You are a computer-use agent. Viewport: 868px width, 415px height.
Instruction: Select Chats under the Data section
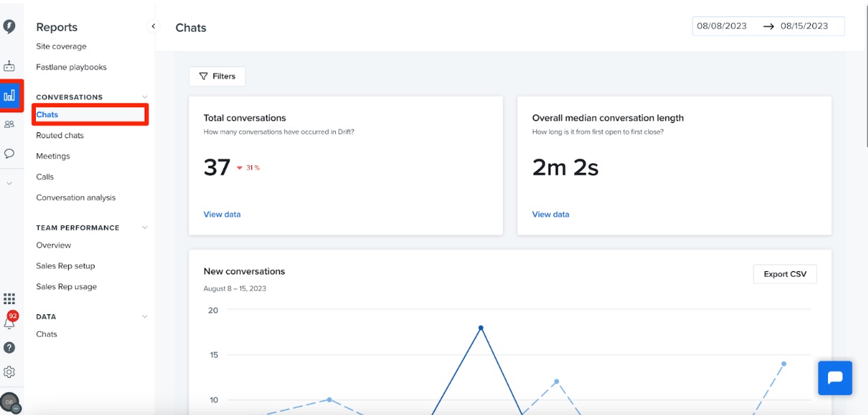coord(47,334)
